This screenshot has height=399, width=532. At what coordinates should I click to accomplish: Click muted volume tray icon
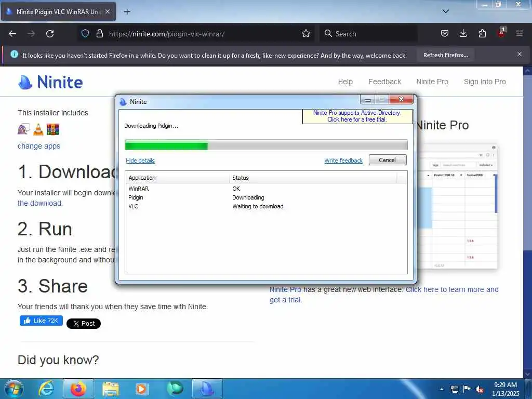pyautogui.click(x=480, y=389)
